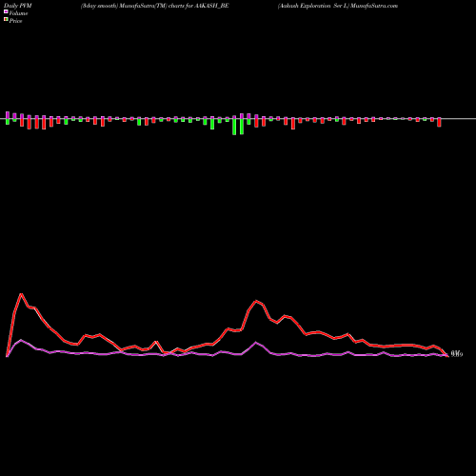Click the 0M end-of-line value label

[x=457, y=354]
